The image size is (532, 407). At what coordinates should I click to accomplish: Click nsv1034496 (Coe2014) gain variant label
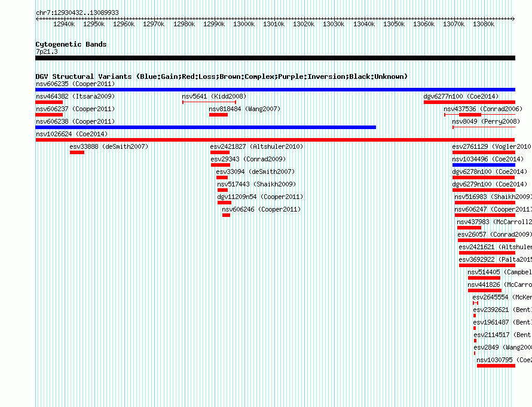click(x=488, y=159)
